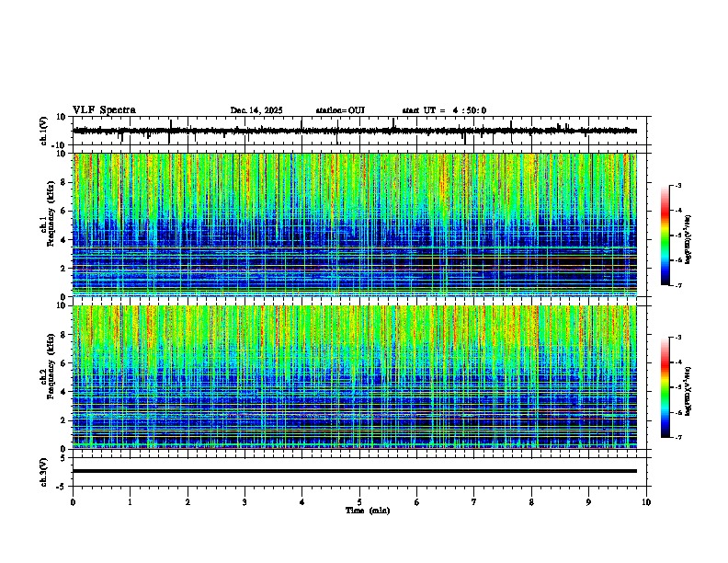Click inside the ch.1 spectrogram panel

point(355,224)
